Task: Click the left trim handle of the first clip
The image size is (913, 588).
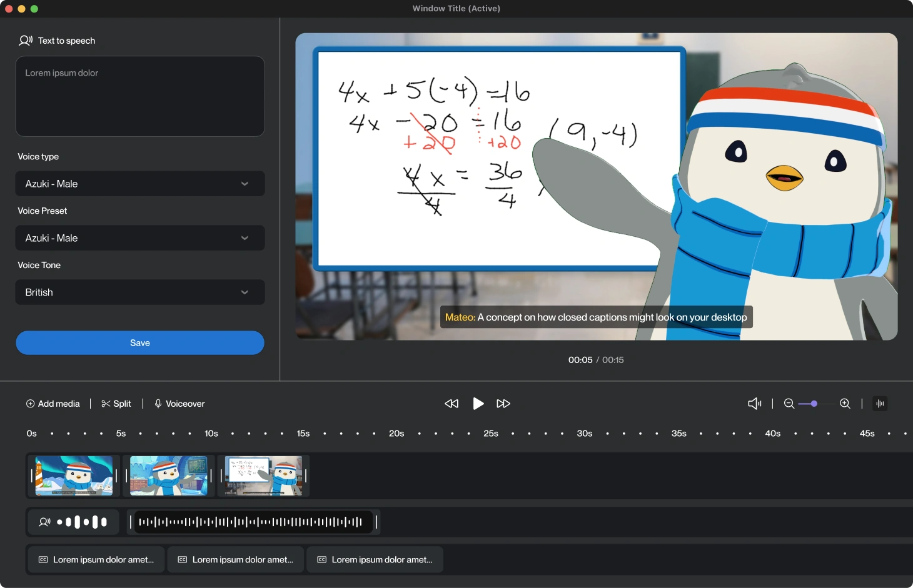Action: [31, 476]
